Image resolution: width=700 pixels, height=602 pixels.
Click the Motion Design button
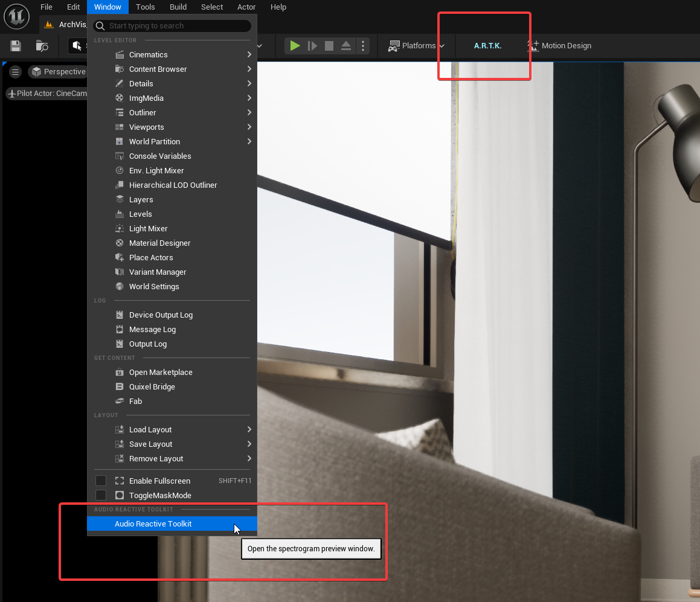pyautogui.click(x=559, y=45)
